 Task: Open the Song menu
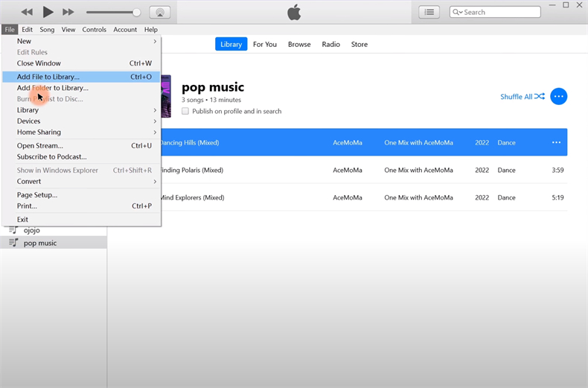[x=47, y=29]
